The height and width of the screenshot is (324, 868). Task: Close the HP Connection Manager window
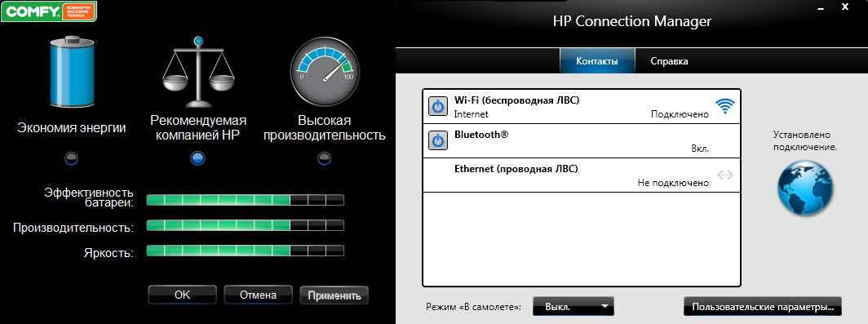point(845,7)
